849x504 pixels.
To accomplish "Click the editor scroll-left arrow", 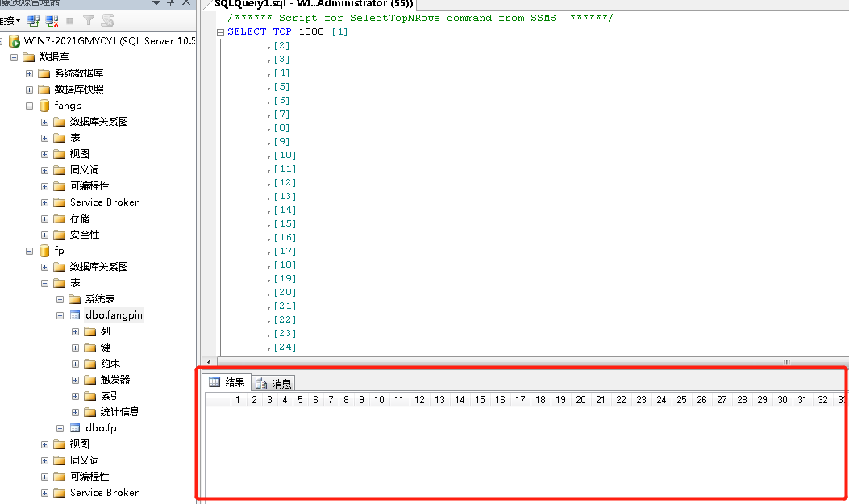I will (x=209, y=361).
